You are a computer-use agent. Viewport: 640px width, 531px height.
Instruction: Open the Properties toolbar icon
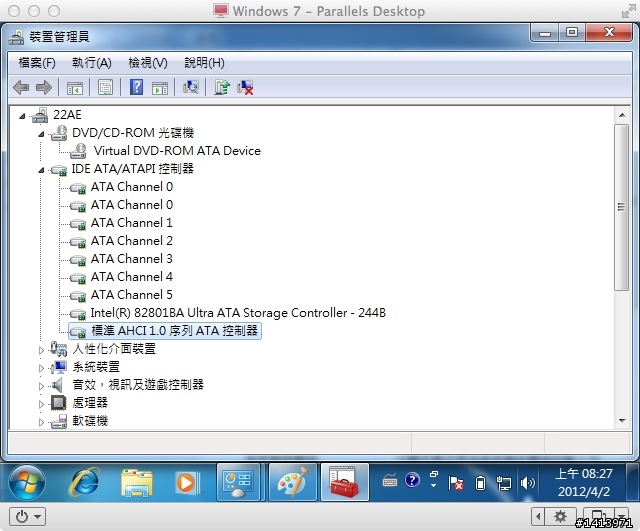105,87
